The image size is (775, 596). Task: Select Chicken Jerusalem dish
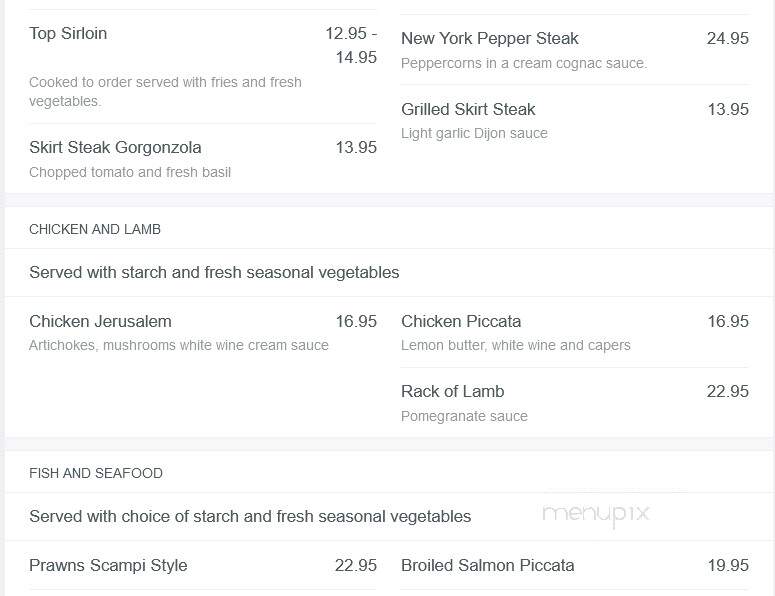click(x=100, y=321)
